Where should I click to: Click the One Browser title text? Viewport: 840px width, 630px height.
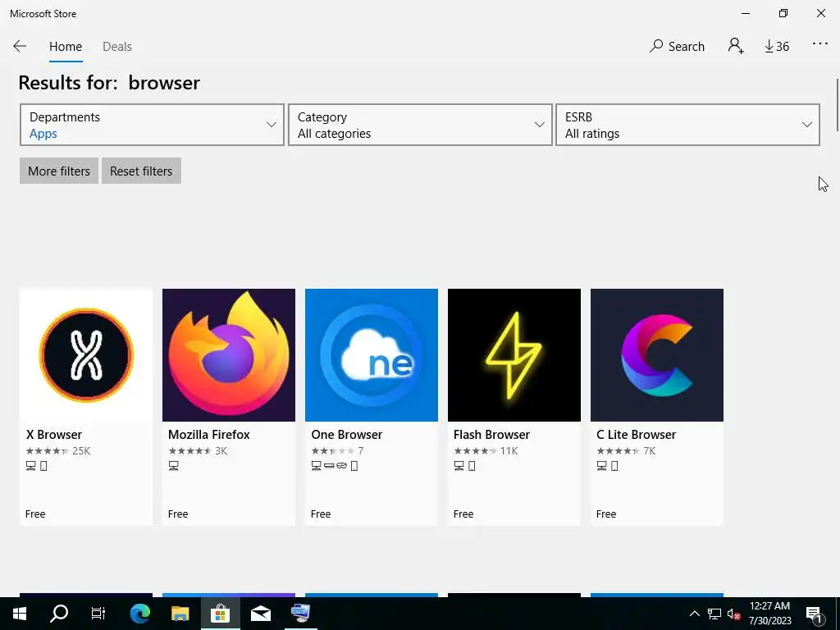coord(347,435)
